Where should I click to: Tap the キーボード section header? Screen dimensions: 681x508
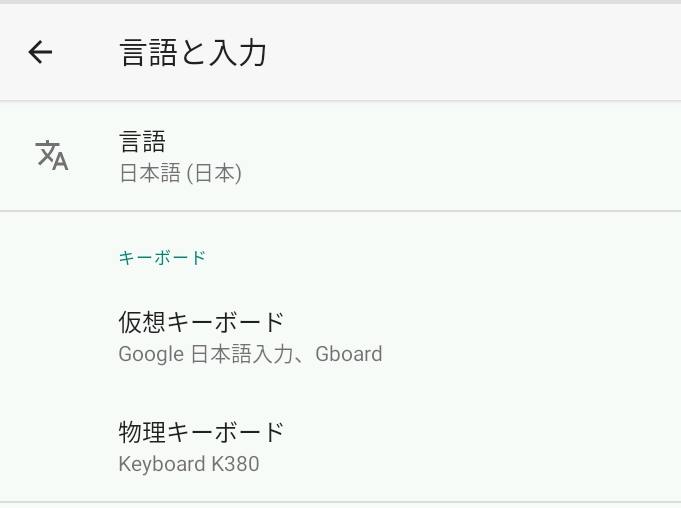coord(162,257)
